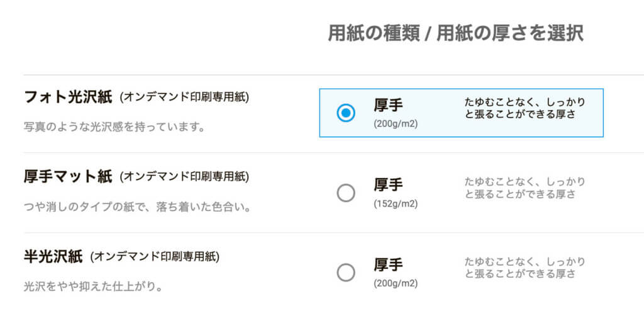Click the つや消しのタイプの紙 description text

tap(137, 207)
